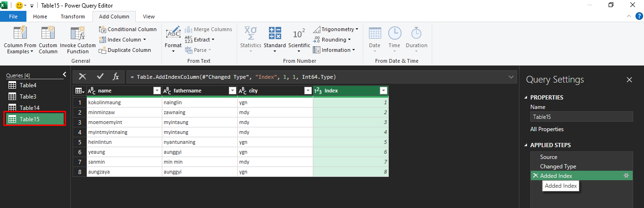The width and height of the screenshot is (644, 208).
Task: Click the Duration icon
Action: click(416, 33)
